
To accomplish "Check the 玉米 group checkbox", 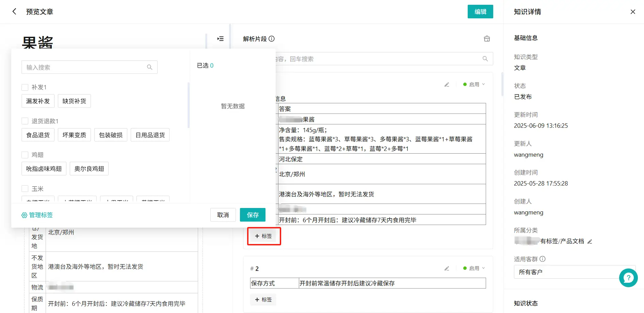I will 25,189.
